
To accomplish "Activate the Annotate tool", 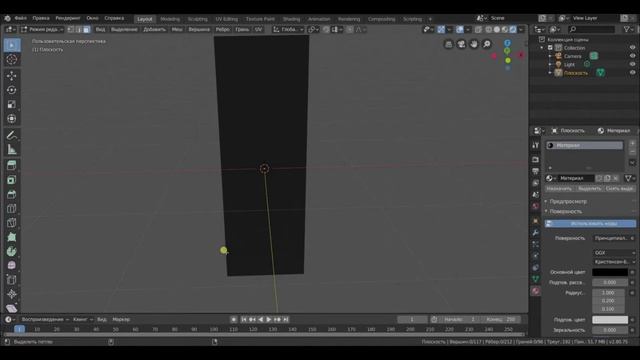I will (x=12, y=135).
